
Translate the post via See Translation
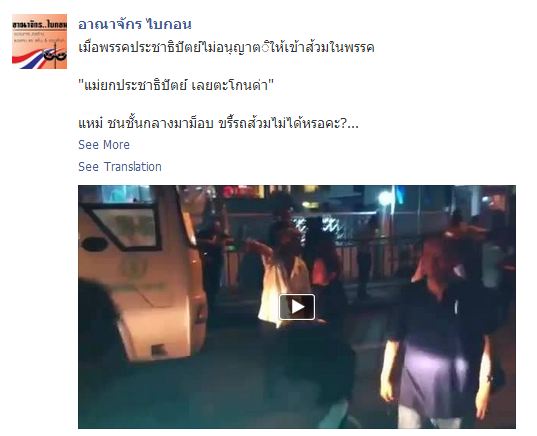point(120,167)
